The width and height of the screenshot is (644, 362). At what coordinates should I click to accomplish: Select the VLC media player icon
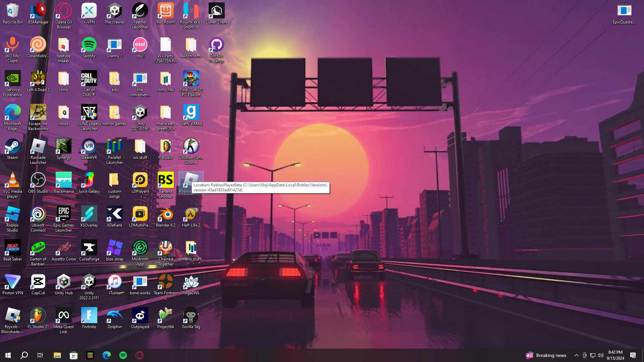(x=12, y=180)
